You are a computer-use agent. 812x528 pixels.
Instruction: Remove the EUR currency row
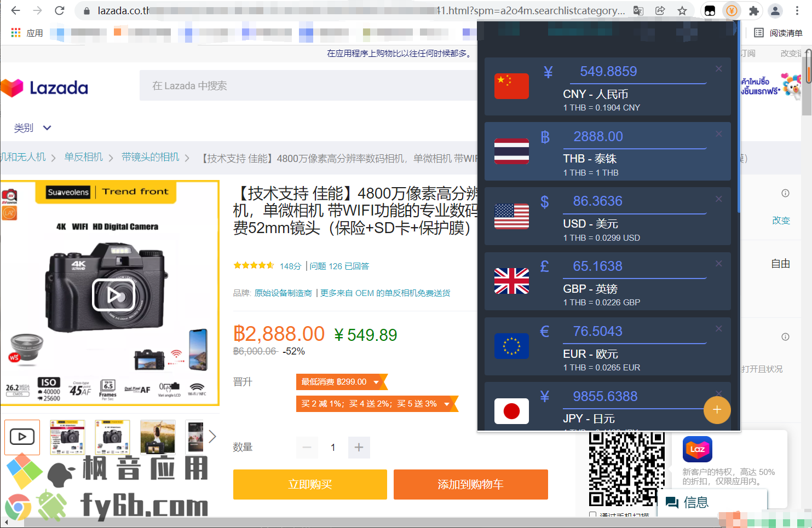(x=719, y=329)
